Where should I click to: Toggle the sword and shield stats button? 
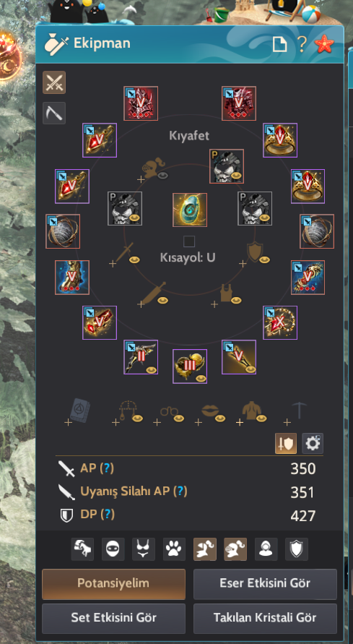click(286, 444)
